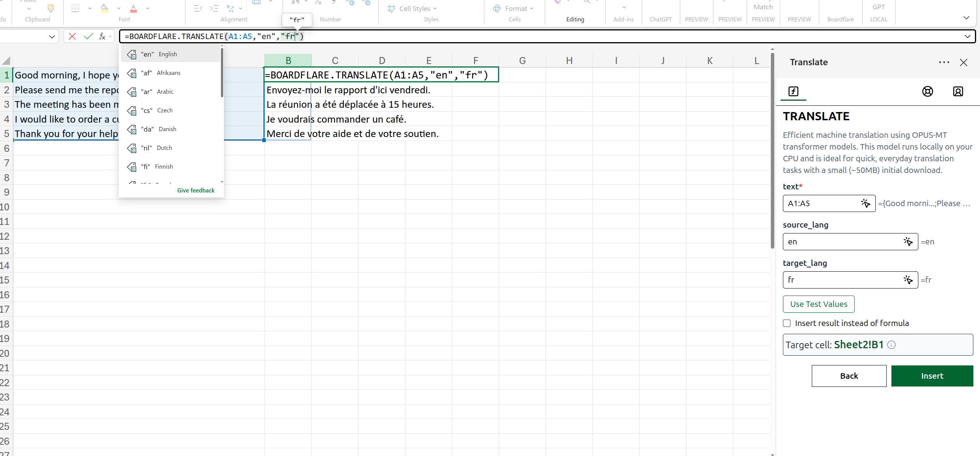Click the Back button

pos(849,376)
